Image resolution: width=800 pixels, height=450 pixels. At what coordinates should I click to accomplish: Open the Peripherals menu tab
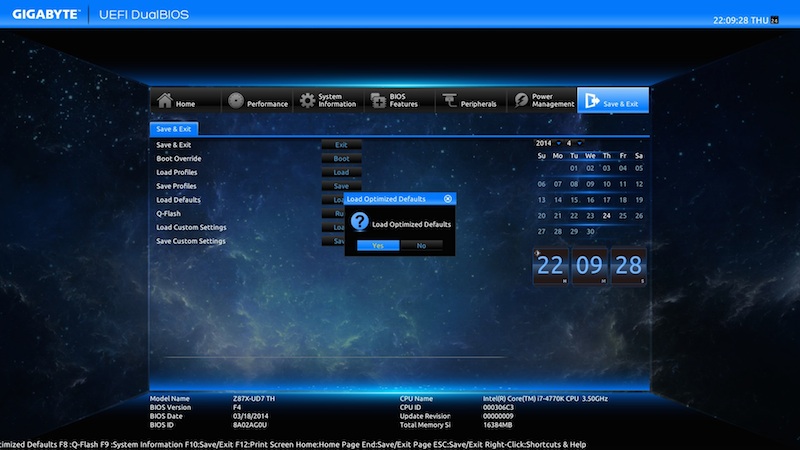point(471,100)
